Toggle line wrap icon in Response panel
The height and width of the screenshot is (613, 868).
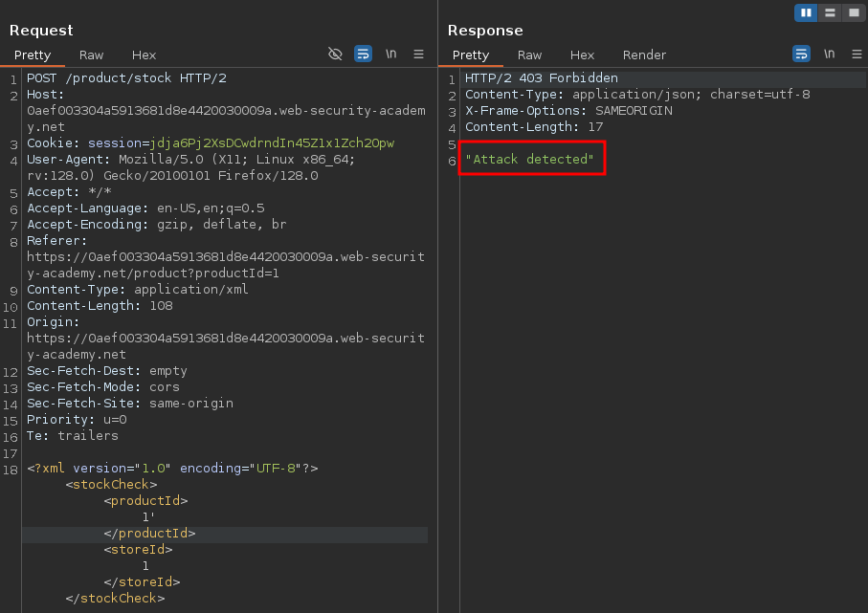pos(801,55)
